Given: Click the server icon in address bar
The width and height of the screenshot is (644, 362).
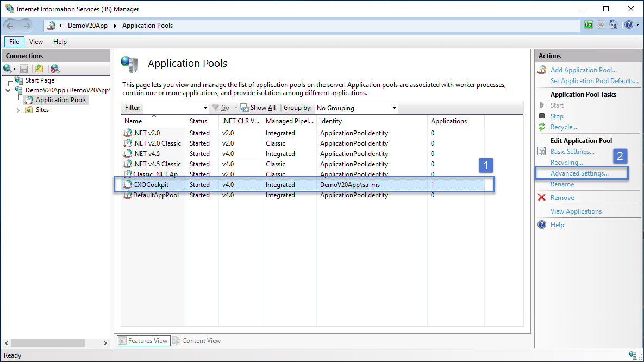Looking at the screenshot, I should tap(51, 26).
